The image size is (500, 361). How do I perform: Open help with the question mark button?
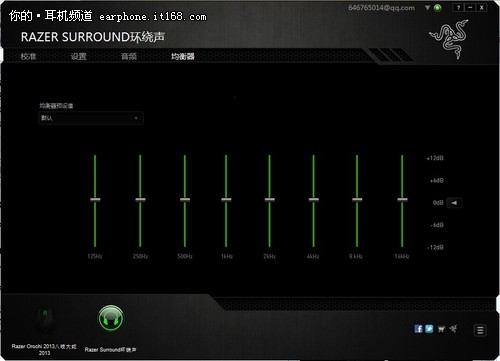(x=459, y=7)
